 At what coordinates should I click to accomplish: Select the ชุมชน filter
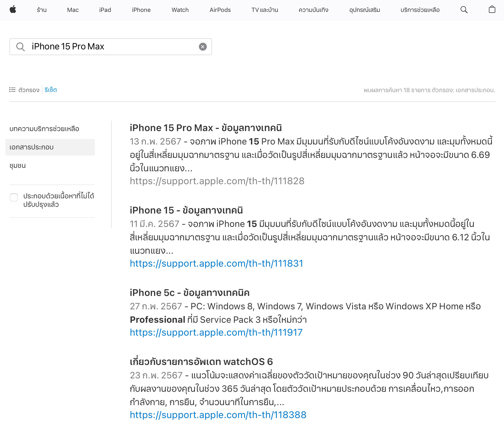click(18, 166)
